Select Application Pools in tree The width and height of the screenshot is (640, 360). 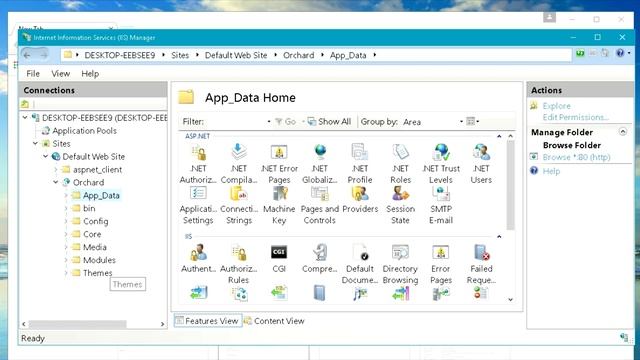coord(84,131)
